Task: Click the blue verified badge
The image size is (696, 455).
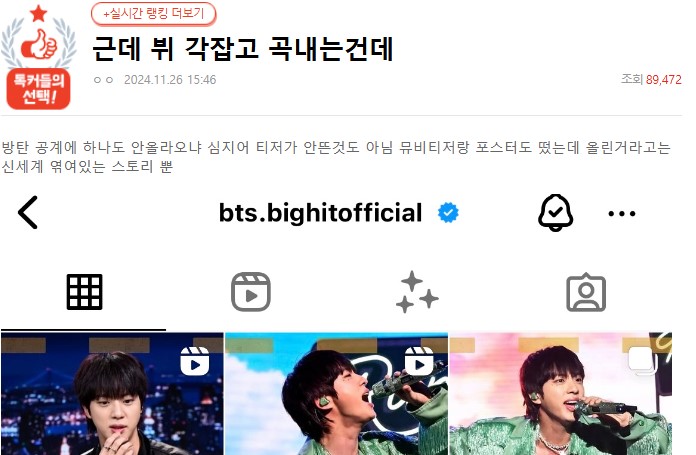Action: [x=448, y=213]
